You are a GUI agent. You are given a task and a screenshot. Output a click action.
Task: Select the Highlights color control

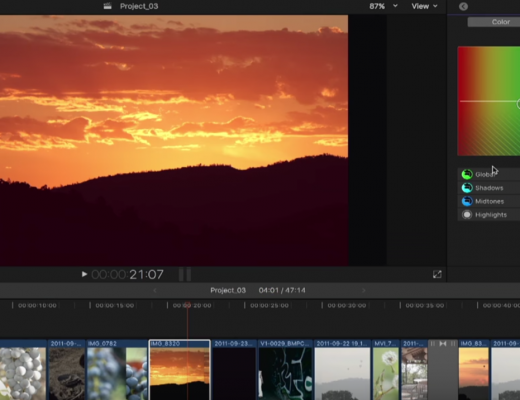click(489, 215)
